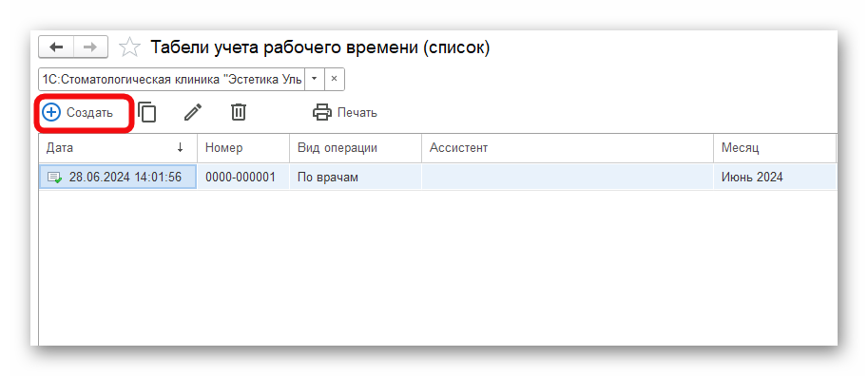Click the organization field "1С:Стоматологическая клиника"
Viewport: 868px width, 376px height.
[x=172, y=79]
